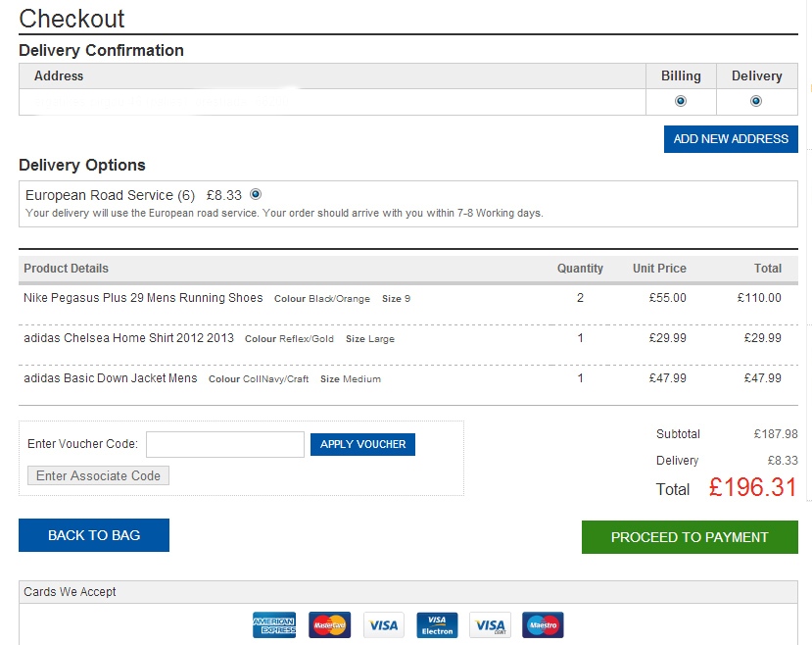Apply the voucher code

click(x=362, y=444)
